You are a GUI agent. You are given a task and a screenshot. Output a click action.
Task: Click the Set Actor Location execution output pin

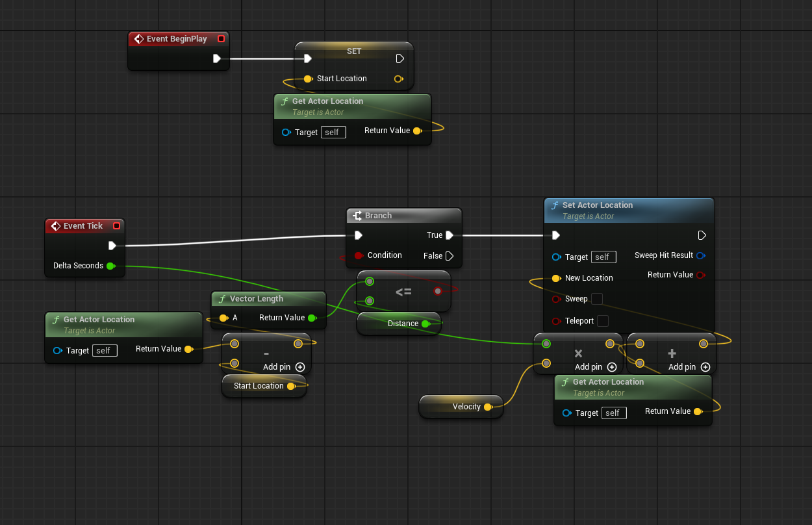tap(702, 235)
